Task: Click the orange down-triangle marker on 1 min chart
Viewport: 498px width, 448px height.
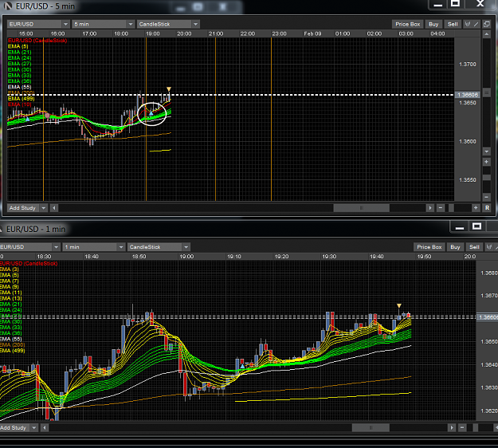Action: coord(399,305)
